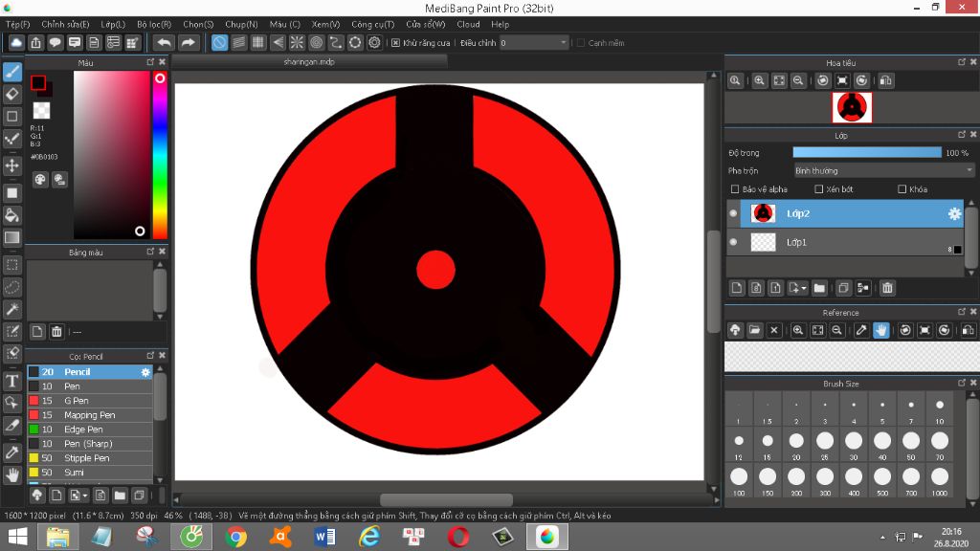Click Navigator preview thumbnail
This screenshot has height=551, width=980.
point(852,107)
